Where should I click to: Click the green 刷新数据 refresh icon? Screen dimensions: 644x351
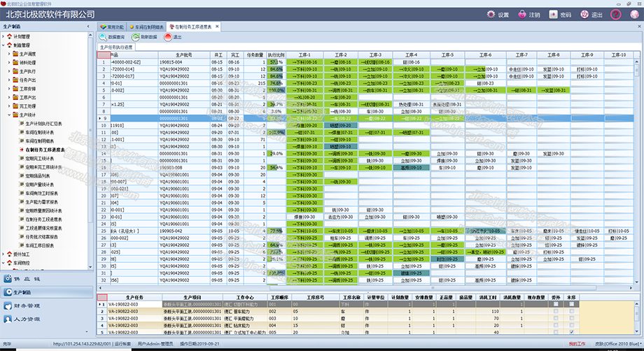coord(135,37)
